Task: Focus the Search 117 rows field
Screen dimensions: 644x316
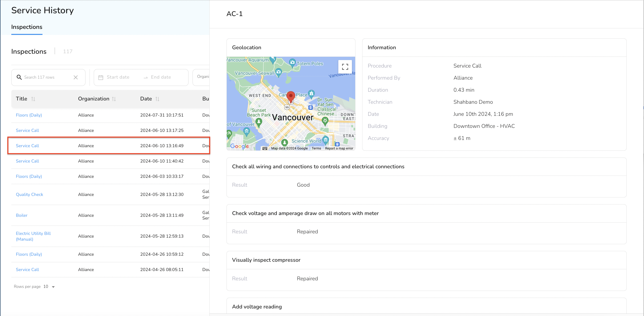Action: pyautogui.click(x=48, y=77)
